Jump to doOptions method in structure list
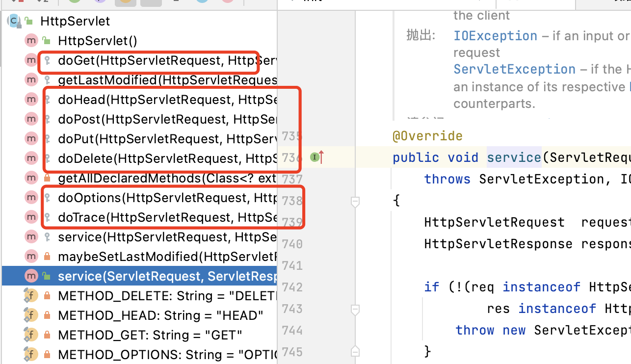631x364 pixels. [167, 198]
